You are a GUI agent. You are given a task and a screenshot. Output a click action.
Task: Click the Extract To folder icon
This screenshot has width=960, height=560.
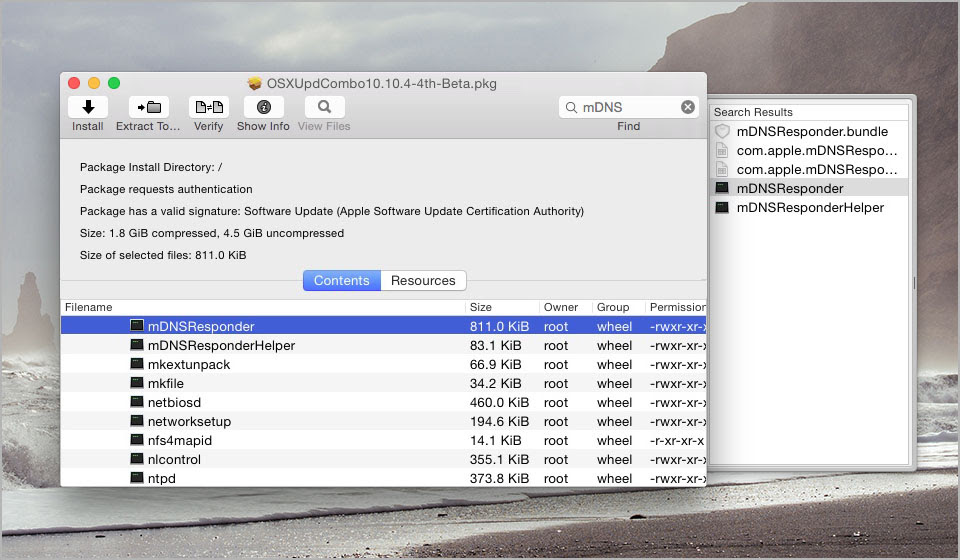149,107
